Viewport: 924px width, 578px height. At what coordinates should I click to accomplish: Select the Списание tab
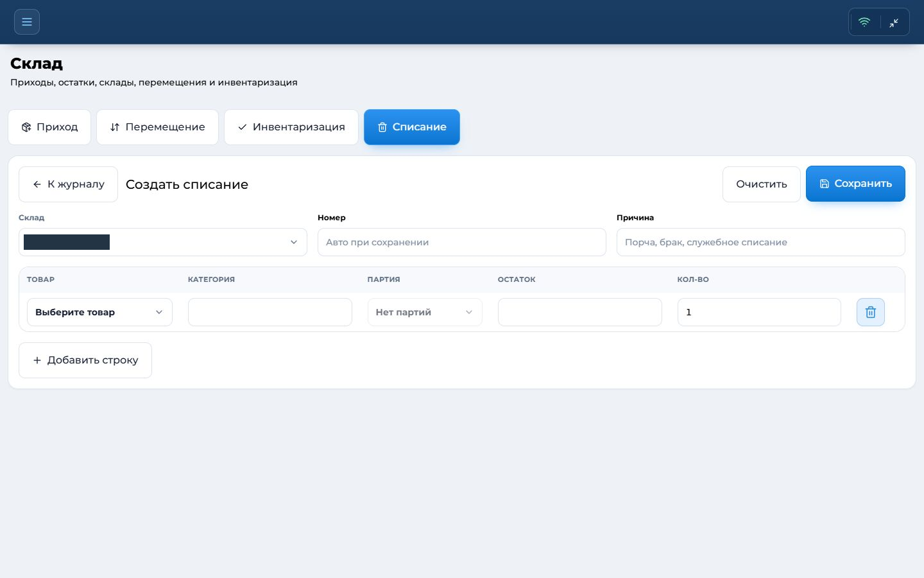pyautogui.click(x=412, y=127)
